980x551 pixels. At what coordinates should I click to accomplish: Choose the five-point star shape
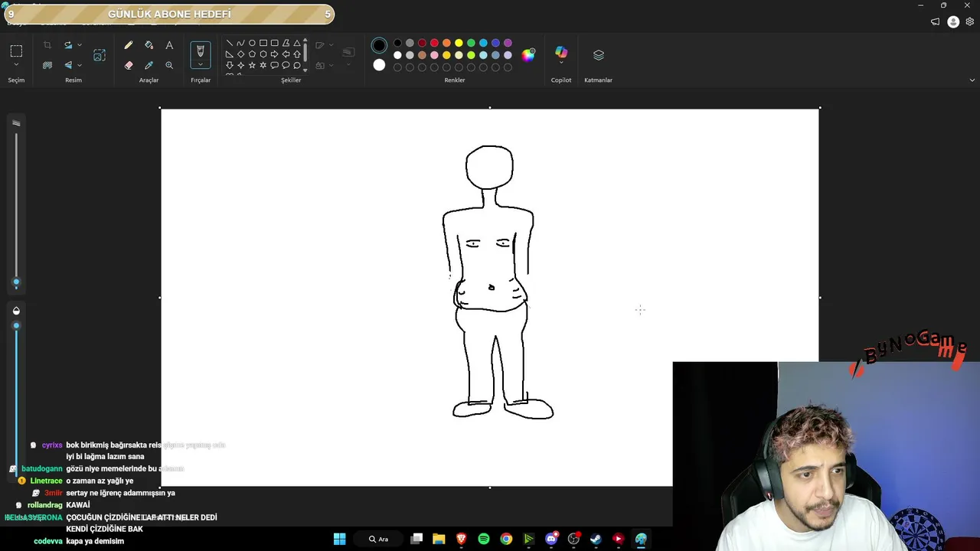point(252,65)
